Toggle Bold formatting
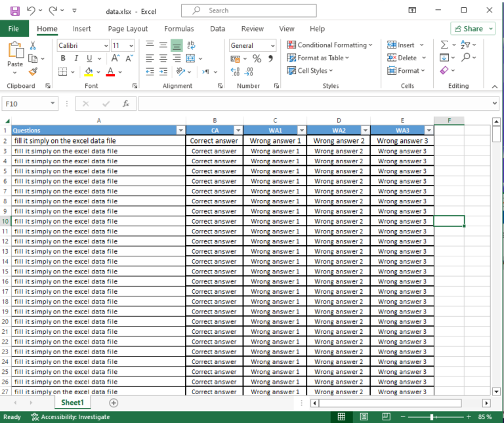Screen dimensions: 504x423 click(64, 58)
